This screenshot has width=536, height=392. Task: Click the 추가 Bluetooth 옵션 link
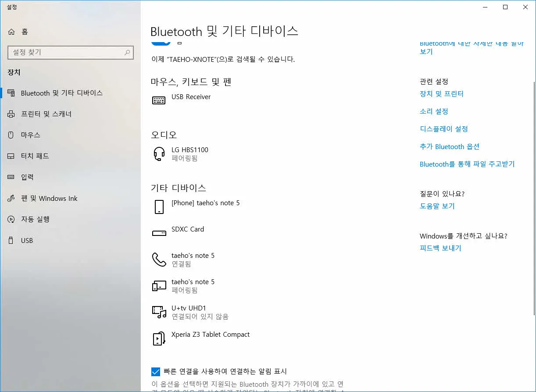tap(449, 146)
